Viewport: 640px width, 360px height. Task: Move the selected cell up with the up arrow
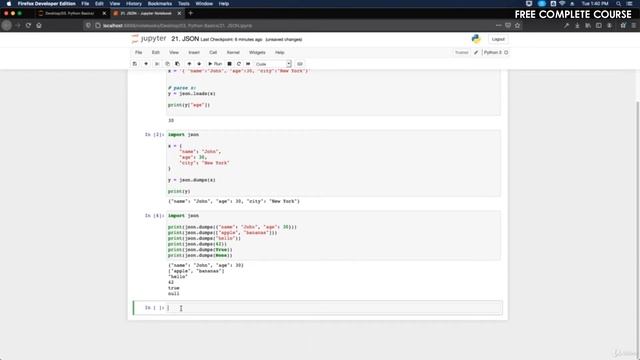[x=189, y=64]
